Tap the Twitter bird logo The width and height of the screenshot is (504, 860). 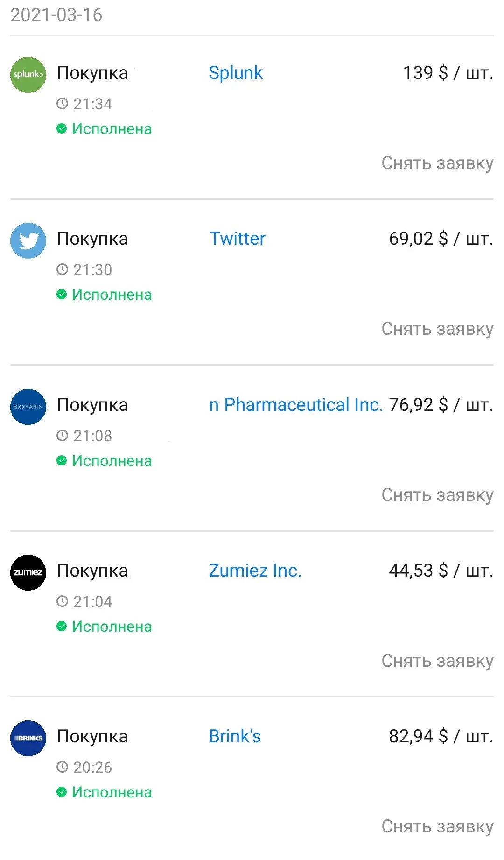point(28,240)
